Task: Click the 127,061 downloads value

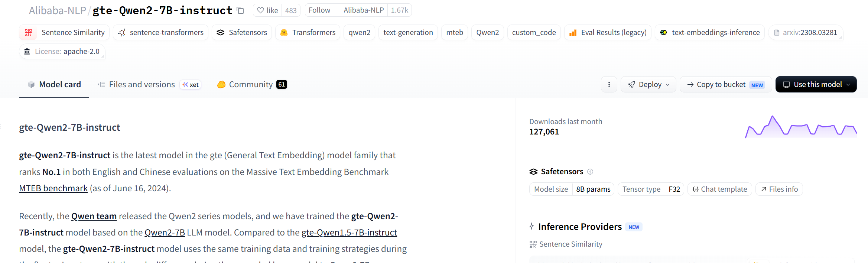Action: point(544,132)
